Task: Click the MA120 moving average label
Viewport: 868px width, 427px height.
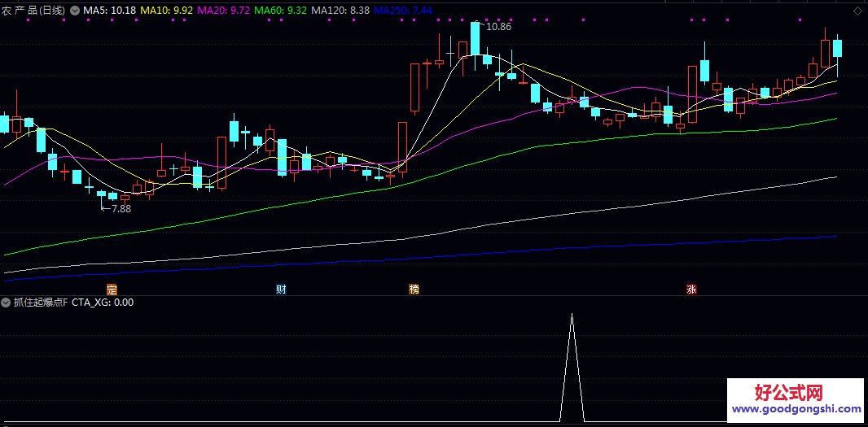Action: (341, 11)
